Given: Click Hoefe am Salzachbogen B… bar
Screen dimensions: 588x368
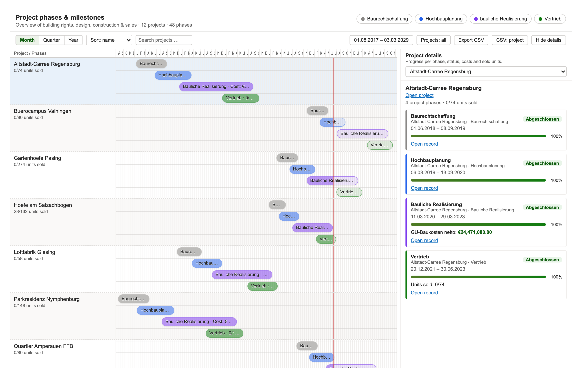Looking at the screenshot, I should (277, 204).
